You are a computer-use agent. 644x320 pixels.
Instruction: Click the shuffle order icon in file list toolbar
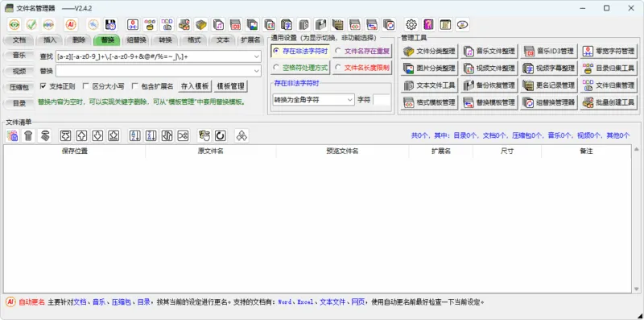(183, 135)
